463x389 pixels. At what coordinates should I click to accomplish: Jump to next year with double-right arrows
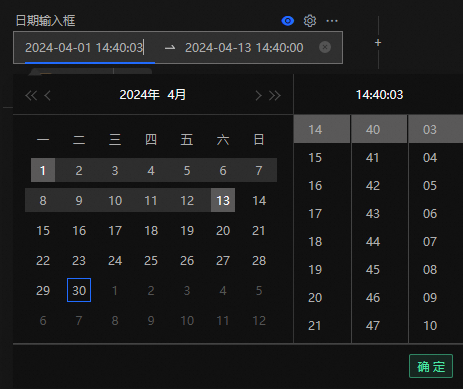(275, 96)
